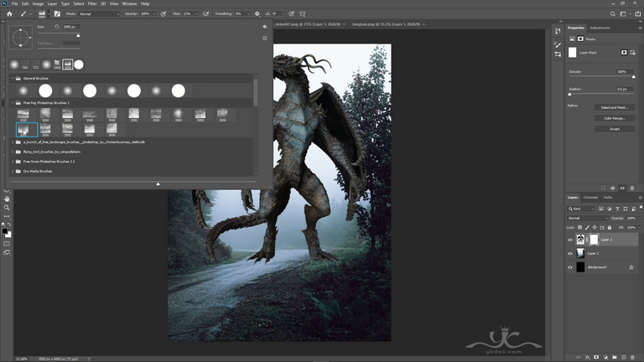Open the brush settings panel toggle
Screen dimensions: 644x362
[57, 13]
